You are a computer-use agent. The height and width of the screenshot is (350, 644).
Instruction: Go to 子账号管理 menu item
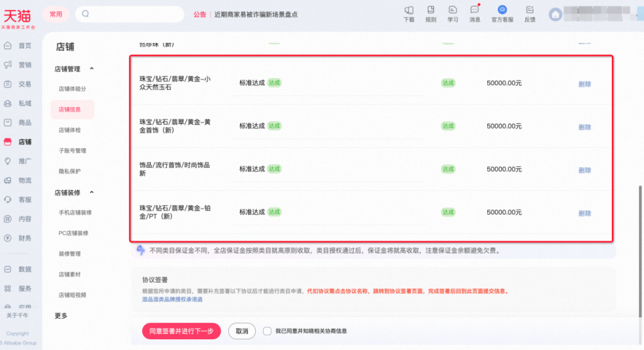(x=72, y=151)
